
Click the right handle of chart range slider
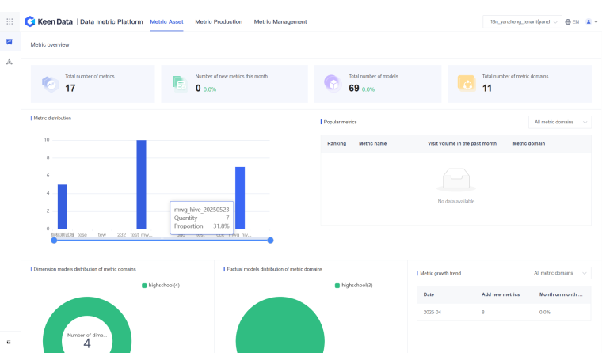(x=270, y=240)
